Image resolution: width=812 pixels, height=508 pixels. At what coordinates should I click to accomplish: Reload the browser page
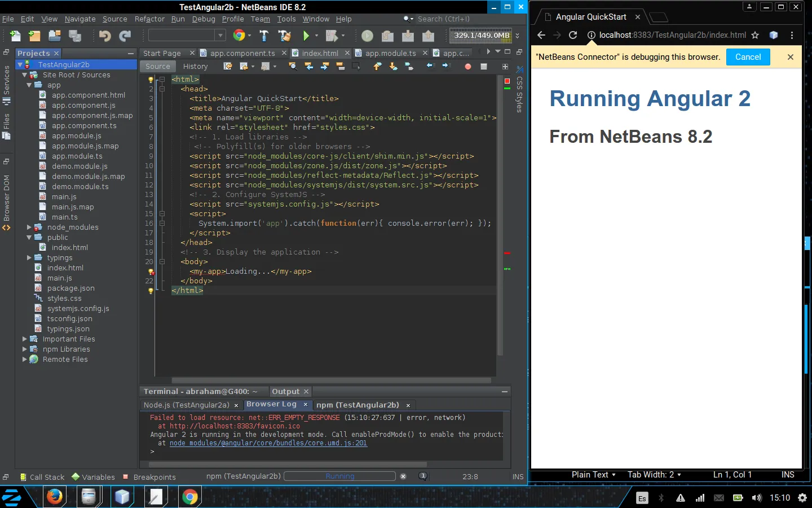pyautogui.click(x=573, y=35)
